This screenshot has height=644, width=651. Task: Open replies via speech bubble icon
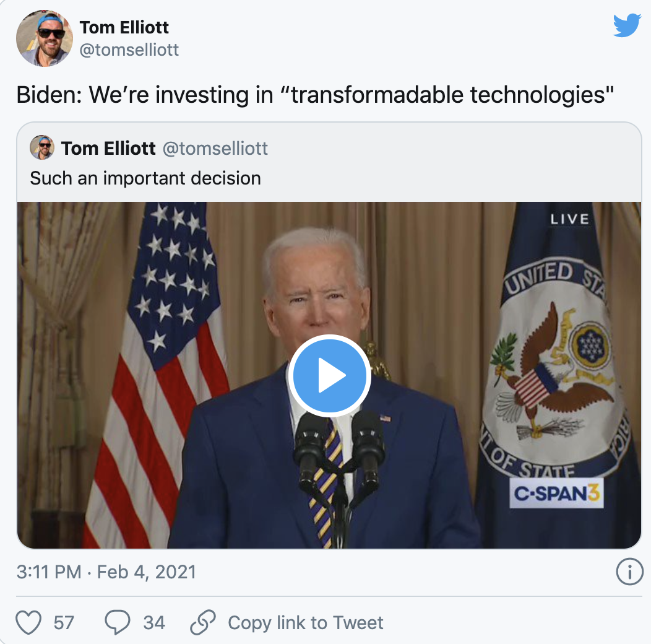(118, 622)
